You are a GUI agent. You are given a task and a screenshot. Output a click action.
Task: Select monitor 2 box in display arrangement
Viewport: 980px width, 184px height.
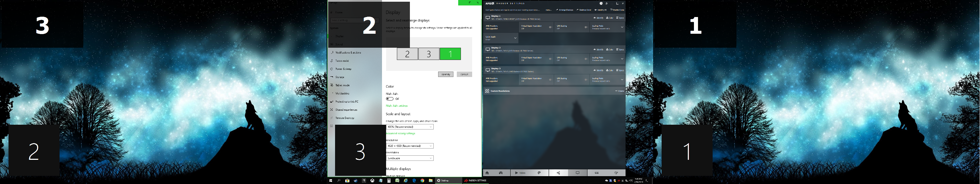(x=407, y=54)
